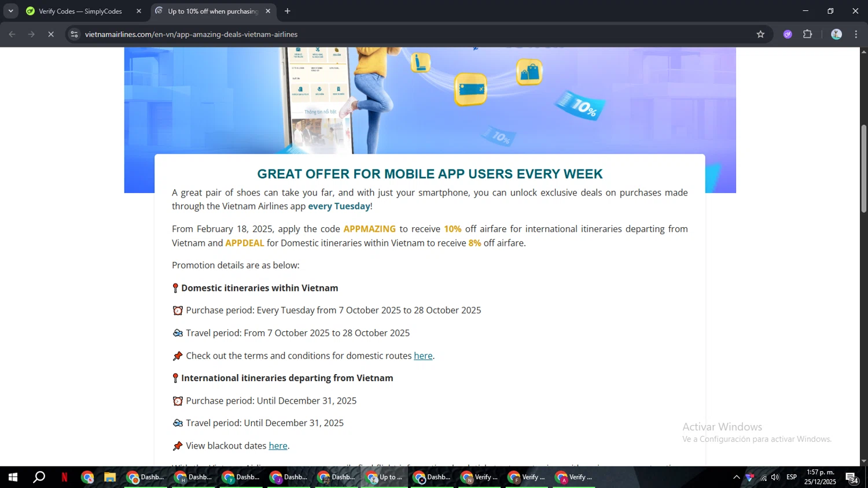This screenshot has width=868, height=488.
Task: Stop loading the current page
Action: click(51, 35)
